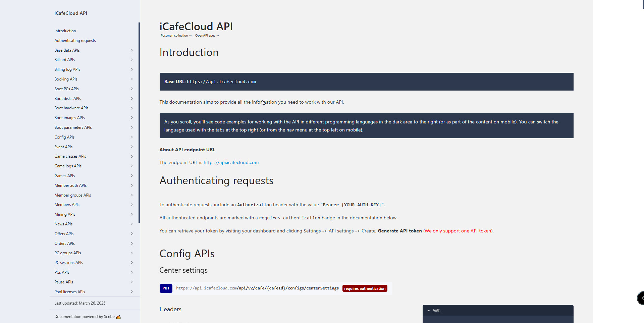
Task: Click the Introduction heading
Action: 189,52
